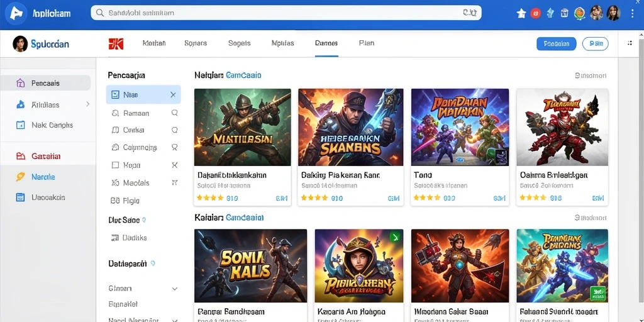Click the light blue pin icon in the top bar
The image size is (644, 322).
550,13
